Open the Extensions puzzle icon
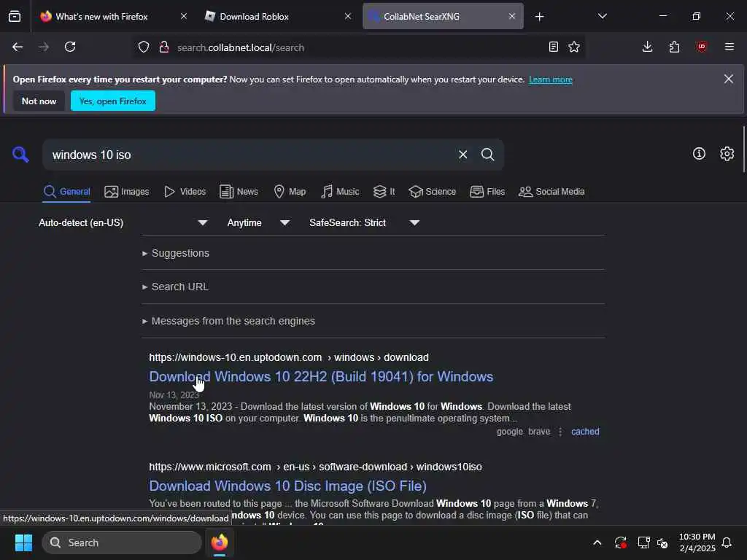The height and width of the screenshot is (560, 747). [x=674, y=47]
